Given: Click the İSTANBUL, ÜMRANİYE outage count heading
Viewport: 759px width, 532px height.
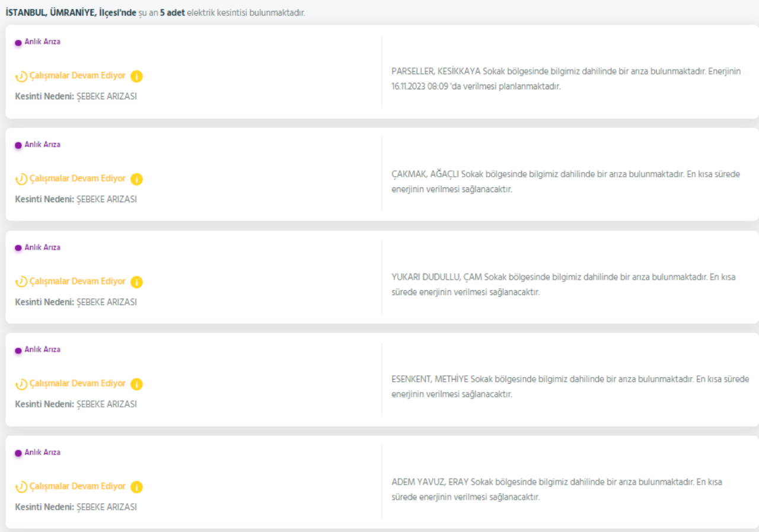Looking at the screenshot, I should coord(155,12).
